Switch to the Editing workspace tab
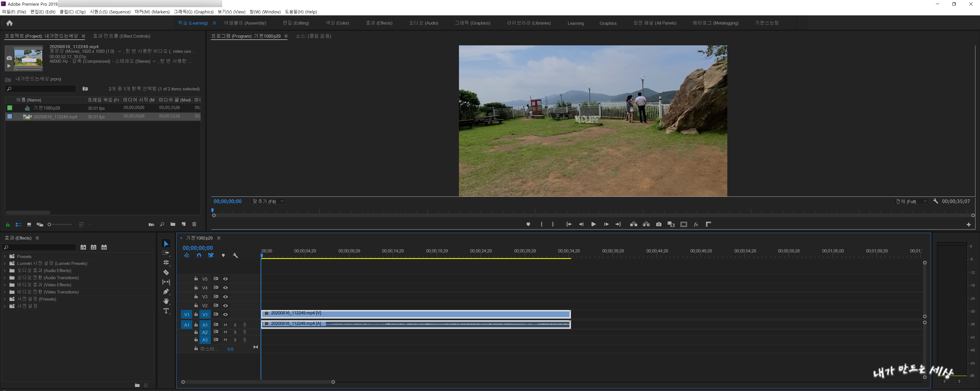 click(x=296, y=23)
